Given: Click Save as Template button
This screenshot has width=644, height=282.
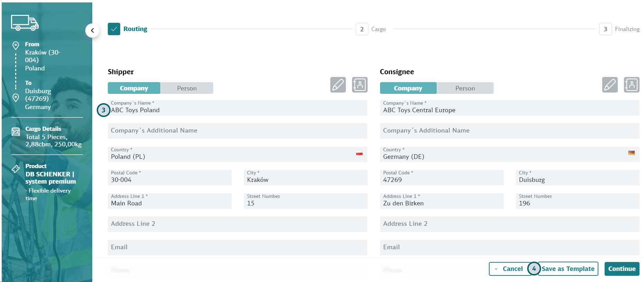Looking at the screenshot, I should point(568,269).
